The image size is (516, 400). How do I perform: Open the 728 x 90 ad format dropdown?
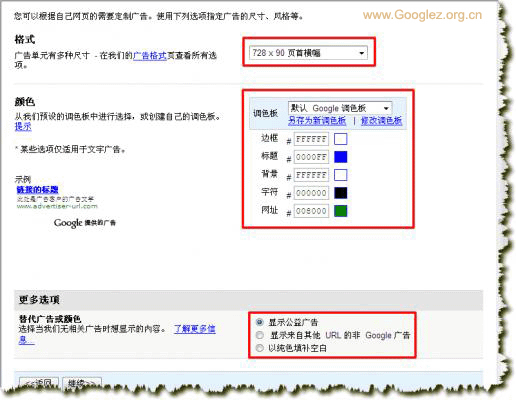click(x=308, y=53)
